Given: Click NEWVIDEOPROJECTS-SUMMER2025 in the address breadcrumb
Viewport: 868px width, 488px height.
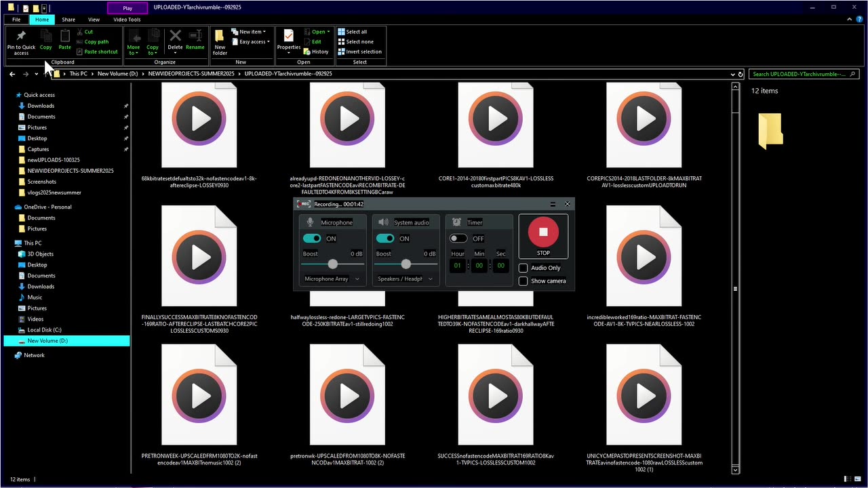Looking at the screenshot, I should click(192, 74).
